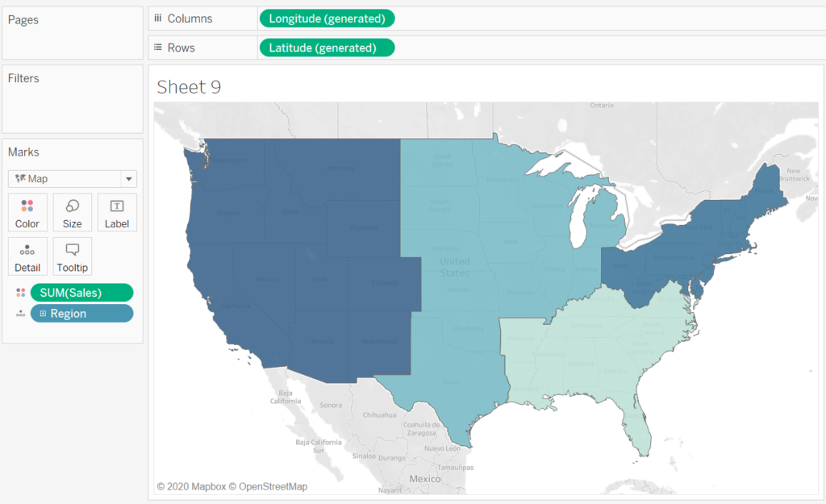
Task: Open the Tooltip marks card
Action: click(x=72, y=256)
